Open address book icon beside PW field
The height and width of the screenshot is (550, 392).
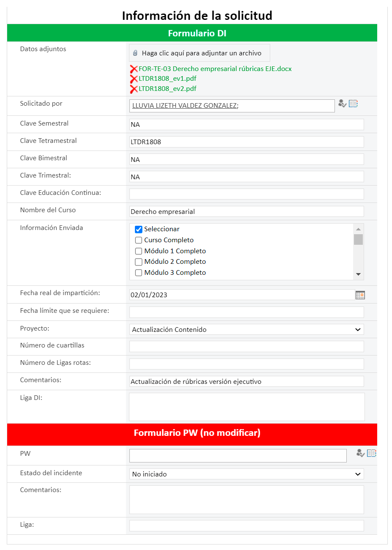[371, 453]
